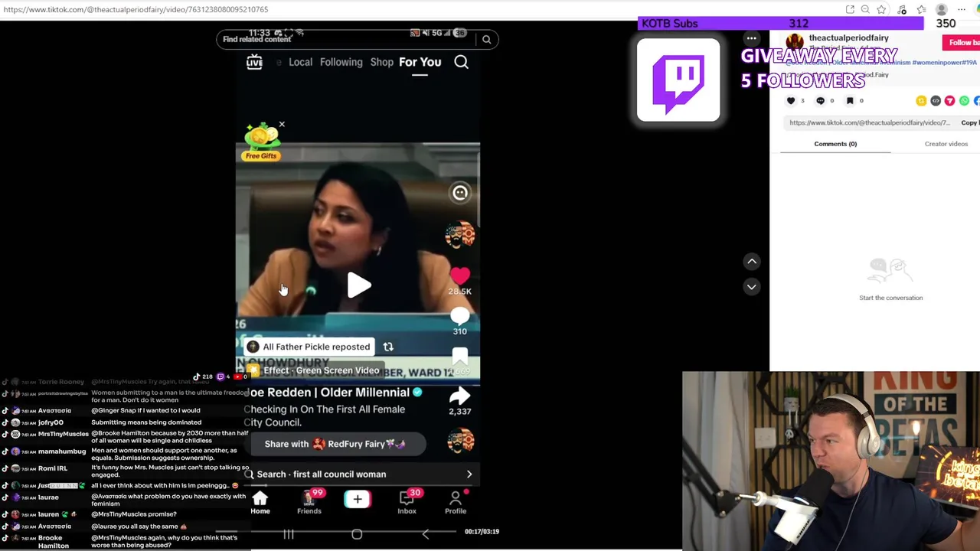Image resolution: width=980 pixels, height=551 pixels.
Task: Click the browser zoom magnifier icon
Action: (x=865, y=9)
